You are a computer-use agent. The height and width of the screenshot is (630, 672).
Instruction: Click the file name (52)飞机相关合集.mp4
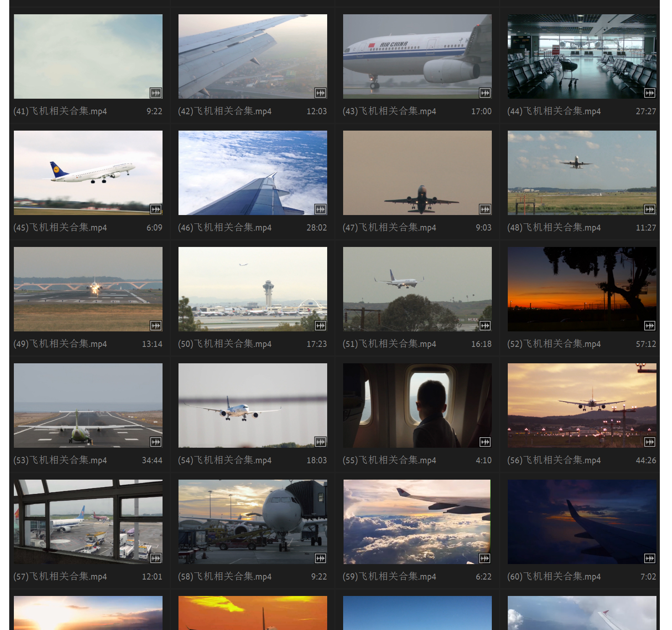[554, 344]
